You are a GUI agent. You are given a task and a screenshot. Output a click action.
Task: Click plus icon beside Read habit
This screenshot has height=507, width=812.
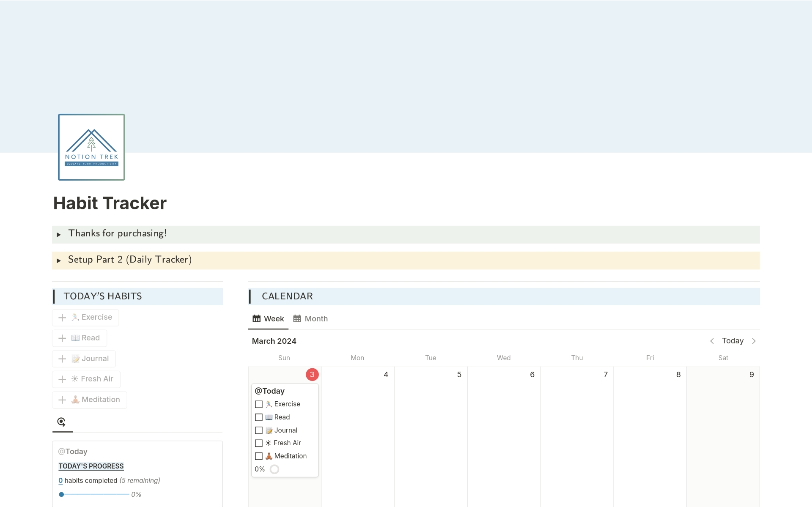(x=62, y=338)
